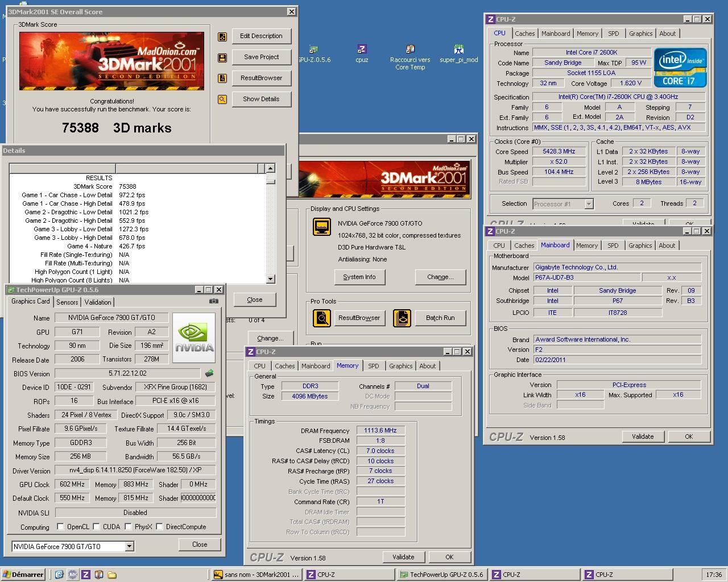Enable the OpenCL checkbox in GPU-Z

point(60,527)
